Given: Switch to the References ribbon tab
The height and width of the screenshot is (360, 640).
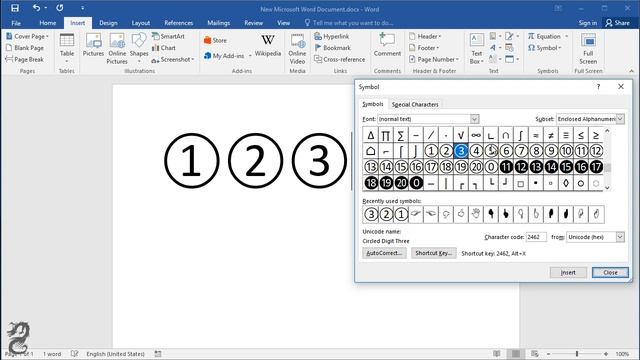Looking at the screenshot, I should point(178,23).
